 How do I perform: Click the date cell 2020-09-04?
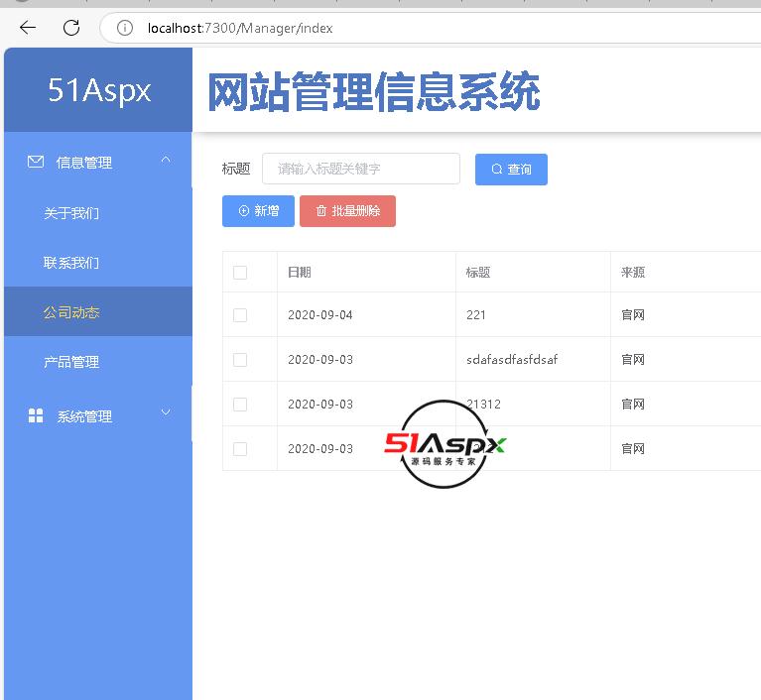tap(320, 315)
